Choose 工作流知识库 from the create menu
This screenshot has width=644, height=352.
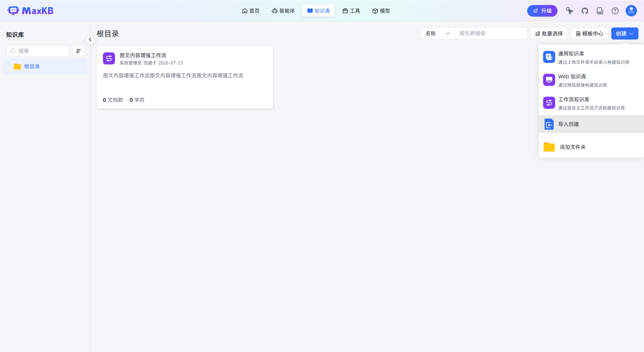click(591, 103)
